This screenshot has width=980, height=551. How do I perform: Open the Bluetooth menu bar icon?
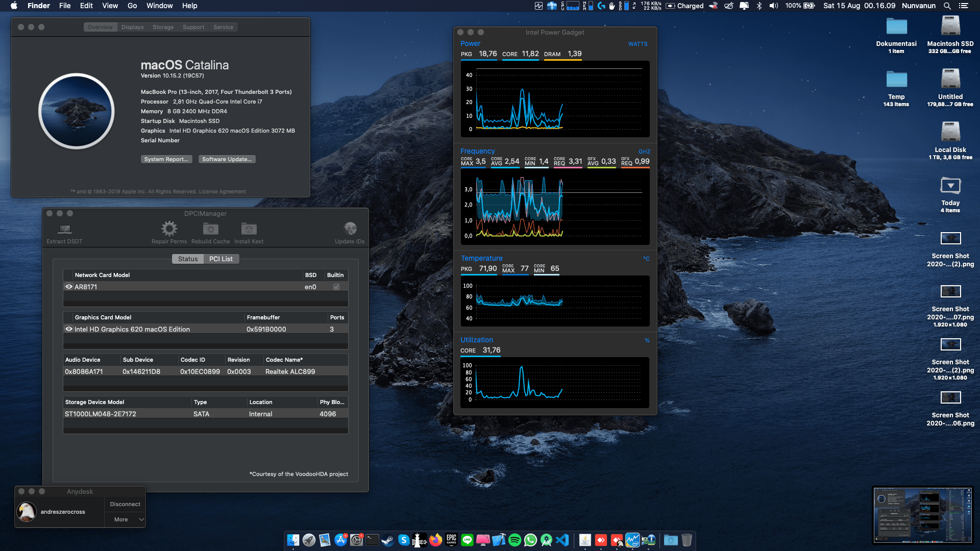(x=759, y=6)
